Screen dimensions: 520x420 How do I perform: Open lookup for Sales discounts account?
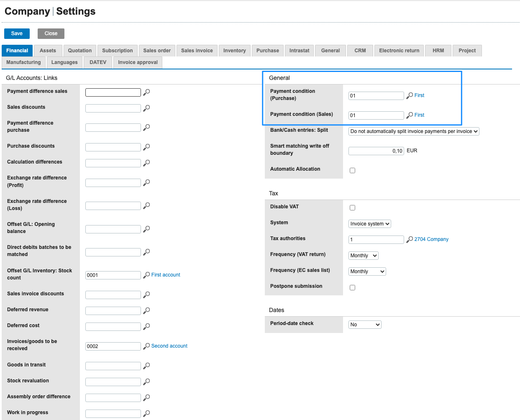146,108
